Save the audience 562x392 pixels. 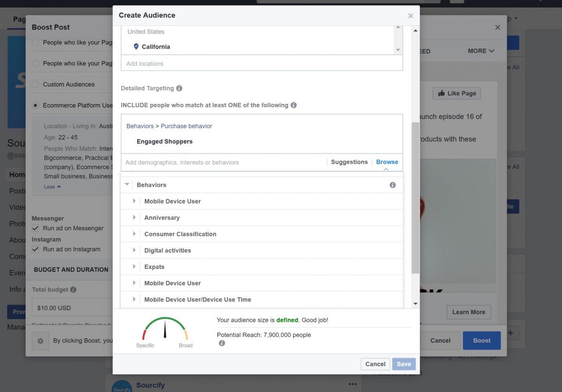(404, 364)
